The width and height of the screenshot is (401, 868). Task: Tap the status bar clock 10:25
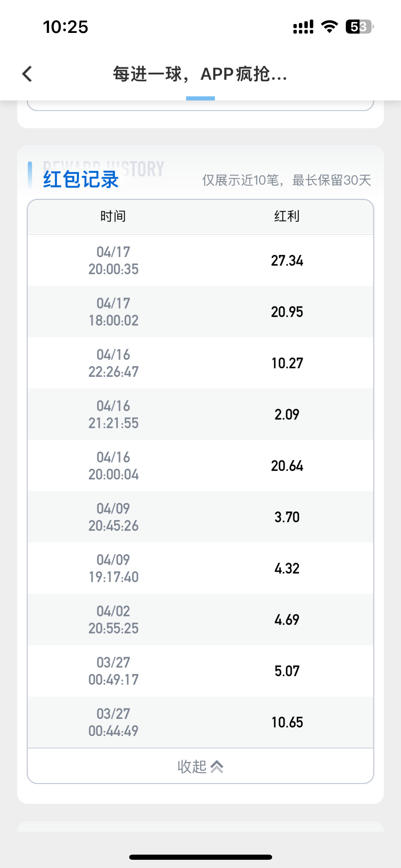click(x=65, y=27)
